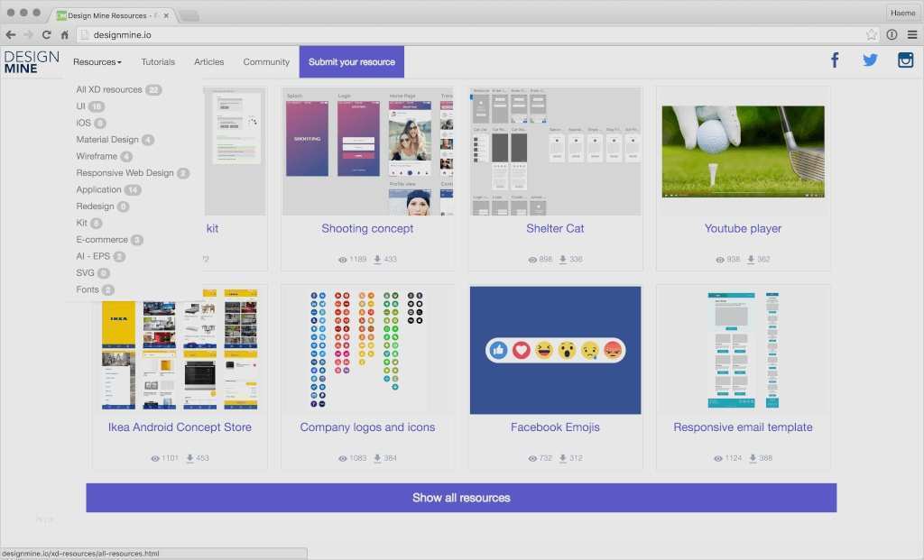
Task: Open the Shooting concept title link
Action: coord(367,229)
